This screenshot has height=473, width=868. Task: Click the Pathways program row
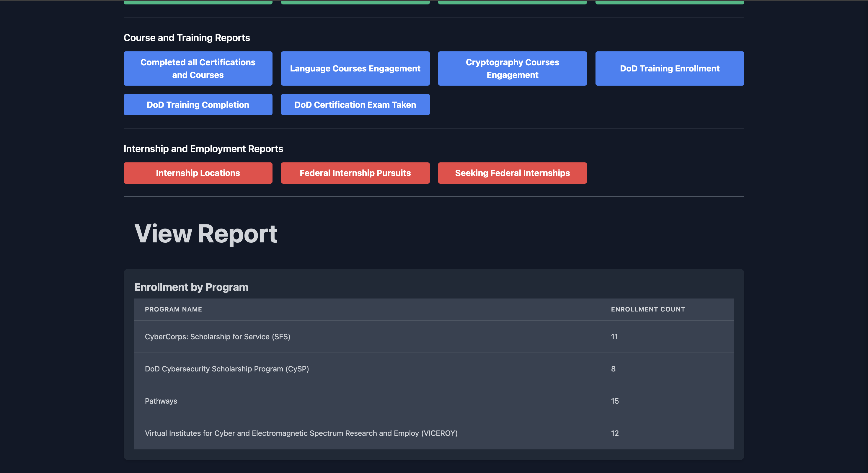click(x=161, y=401)
